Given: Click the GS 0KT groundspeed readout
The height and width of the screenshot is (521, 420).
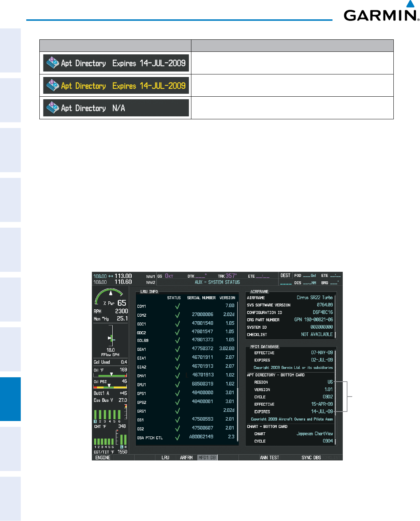Looking at the screenshot, I should [165, 276].
